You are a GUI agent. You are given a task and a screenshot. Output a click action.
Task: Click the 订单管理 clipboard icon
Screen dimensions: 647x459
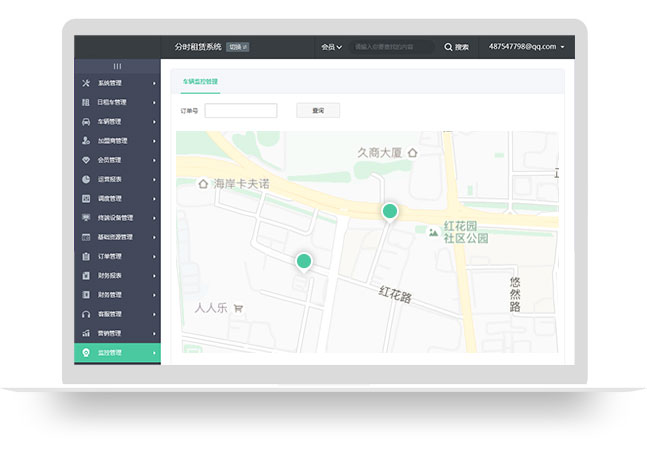(x=86, y=256)
